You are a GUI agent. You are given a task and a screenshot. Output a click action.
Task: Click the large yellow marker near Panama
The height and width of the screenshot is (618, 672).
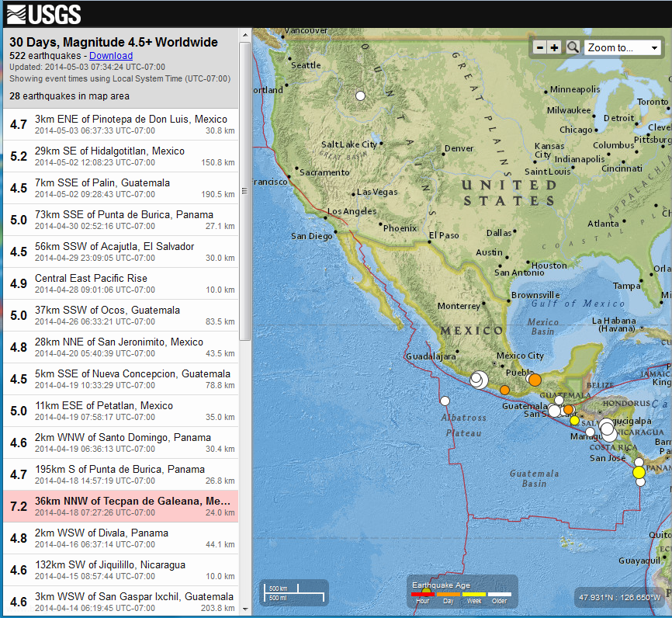pos(639,472)
